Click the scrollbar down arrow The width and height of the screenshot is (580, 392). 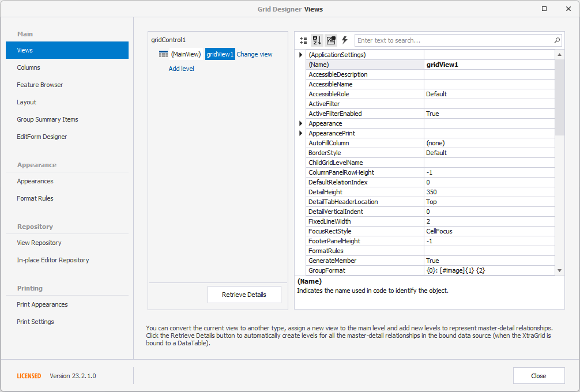point(560,271)
